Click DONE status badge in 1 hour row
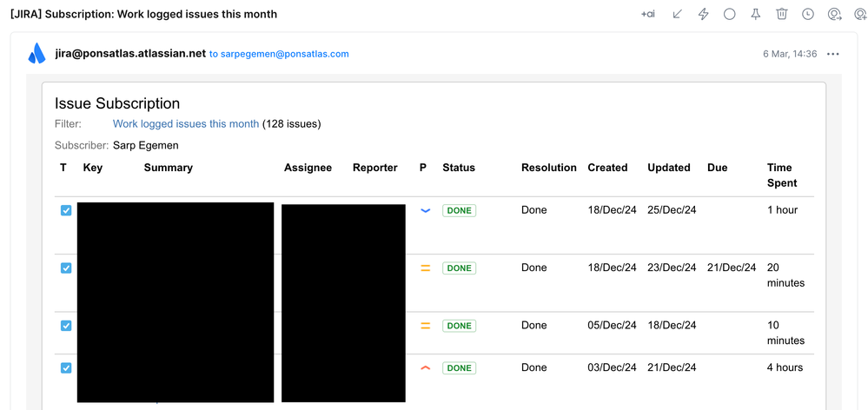The width and height of the screenshot is (868, 410). (x=459, y=211)
